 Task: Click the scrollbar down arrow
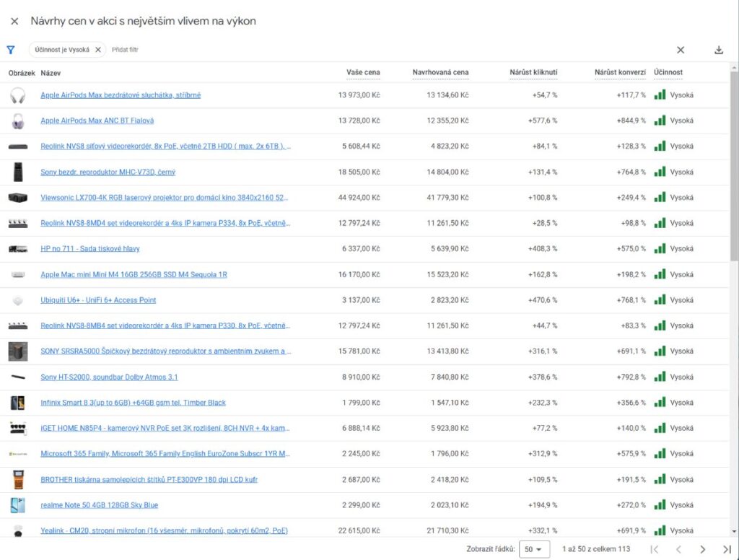734,531
